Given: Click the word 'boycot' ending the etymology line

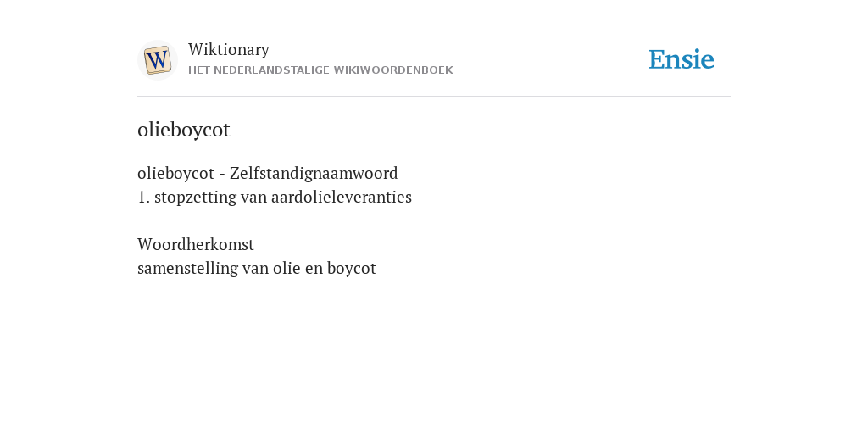Looking at the screenshot, I should (352, 269).
